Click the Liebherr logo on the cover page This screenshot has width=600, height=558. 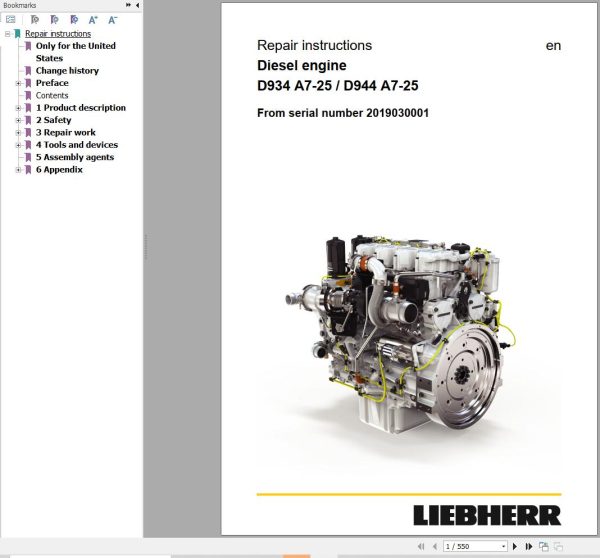point(487,515)
